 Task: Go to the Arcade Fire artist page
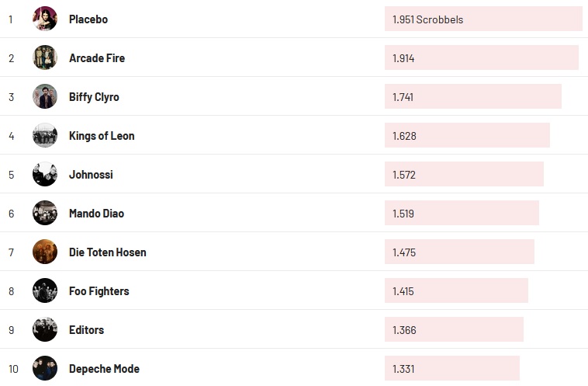pos(97,58)
